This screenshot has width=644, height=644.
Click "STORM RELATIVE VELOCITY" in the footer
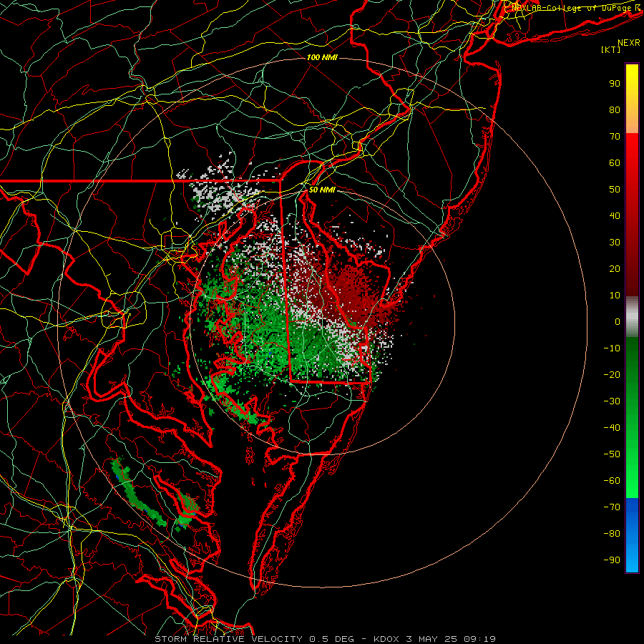230,639
